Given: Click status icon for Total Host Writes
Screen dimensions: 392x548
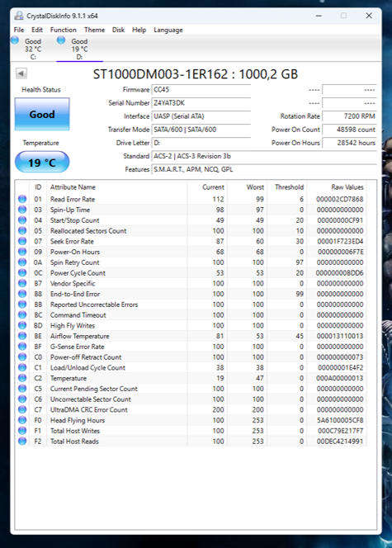Looking at the screenshot, I should pyautogui.click(x=22, y=430).
